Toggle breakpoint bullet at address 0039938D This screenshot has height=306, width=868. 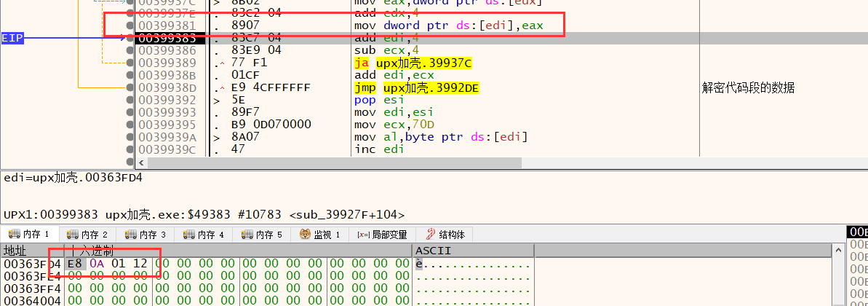click(x=130, y=87)
